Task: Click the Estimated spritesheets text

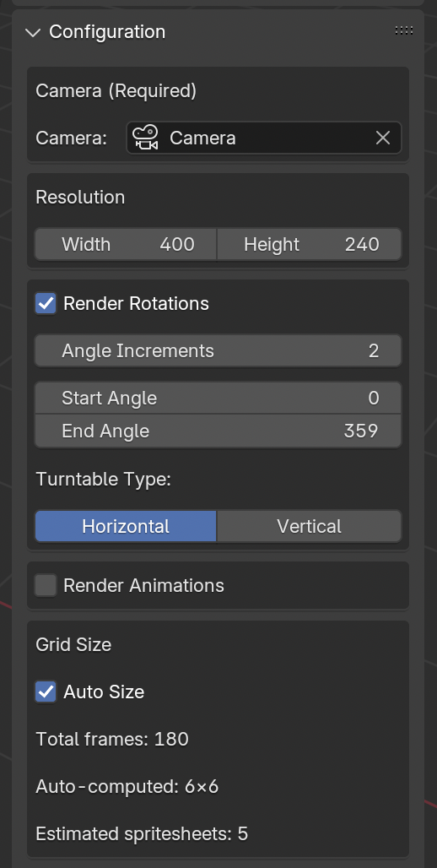Action: pyautogui.click(x=143, y=833)
